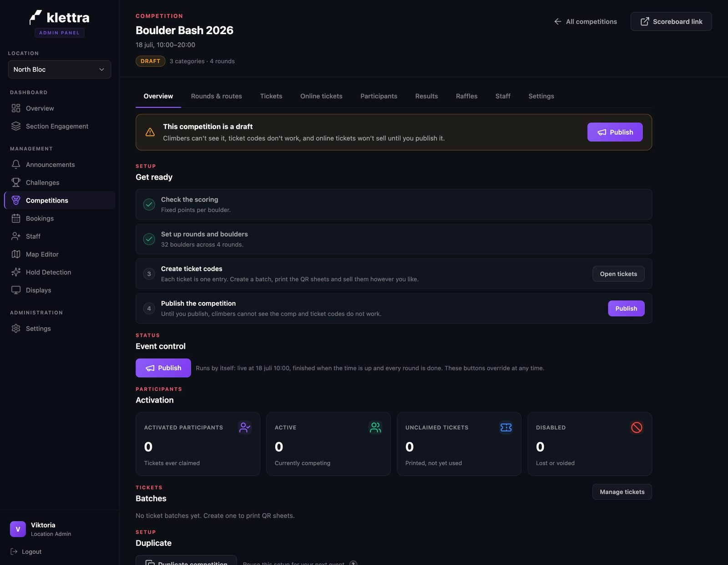Open the competition Settings tab

pos(541,96)
